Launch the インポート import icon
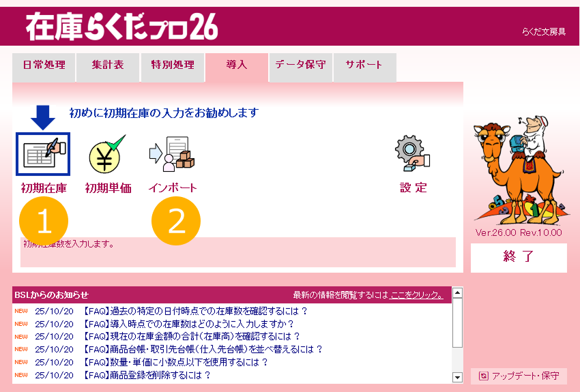 pyautogui.click(x=172, y=154)
